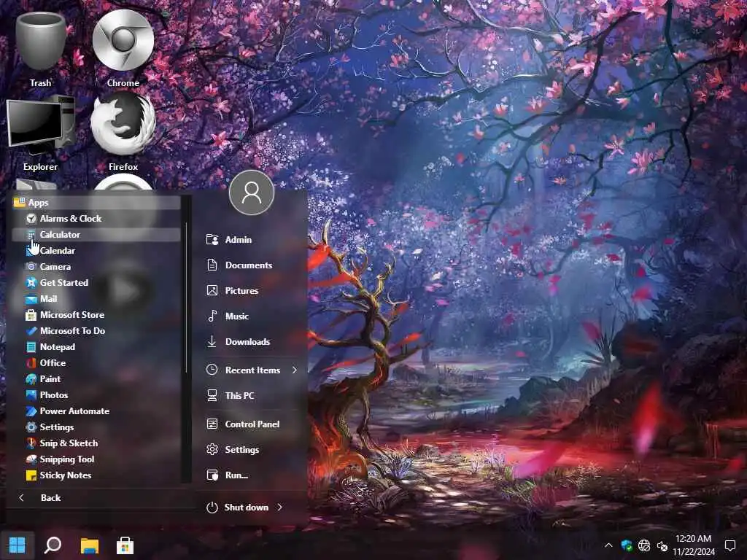Open the notification center icon
Image resolution: width=747 pixels, height=560 pixels.
[x=729, y=545]
